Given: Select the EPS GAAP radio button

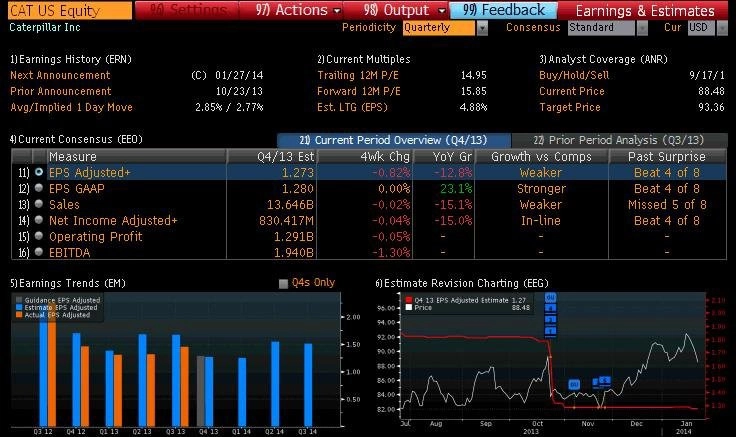Looking at the screenshot, I should click(39, 188).
